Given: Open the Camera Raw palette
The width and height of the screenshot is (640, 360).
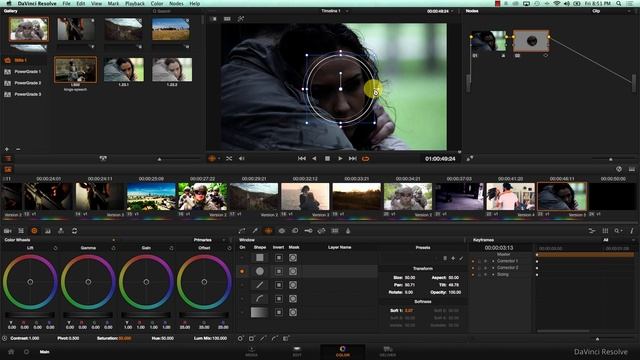Looking at the screenshot, I should pyautogui.click(x=7, y=231).
